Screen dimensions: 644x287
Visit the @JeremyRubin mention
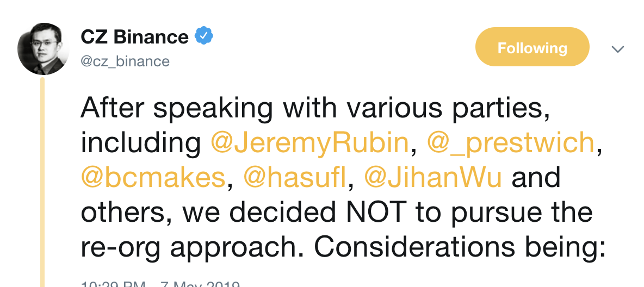[309, 143]
